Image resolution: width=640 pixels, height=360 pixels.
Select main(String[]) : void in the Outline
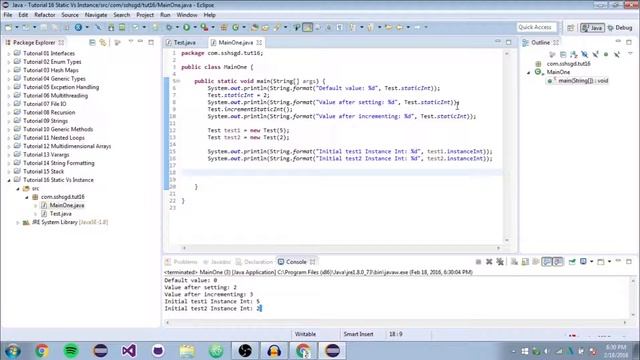point(583,81)
